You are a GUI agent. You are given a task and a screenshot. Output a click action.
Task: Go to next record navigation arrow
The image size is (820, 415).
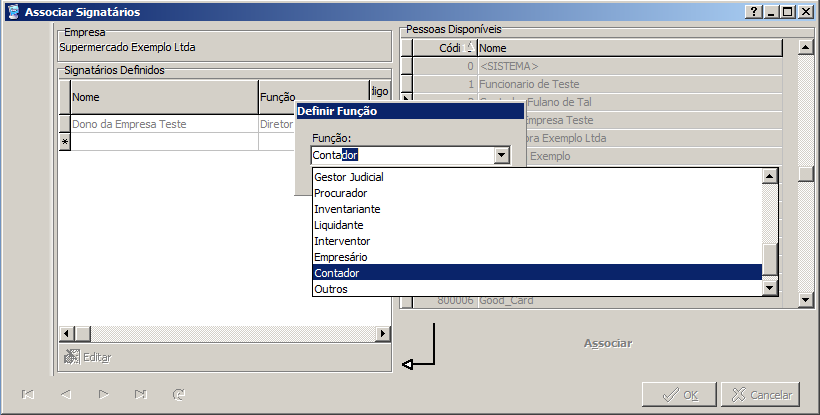point(103,394)
